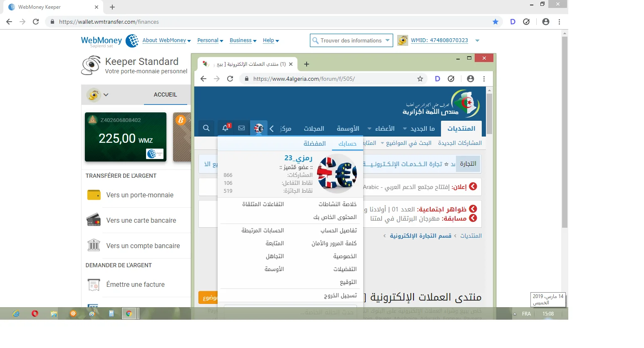Click the bank card transfer icon
644x348 pixels.
click(x=94, y=220)
